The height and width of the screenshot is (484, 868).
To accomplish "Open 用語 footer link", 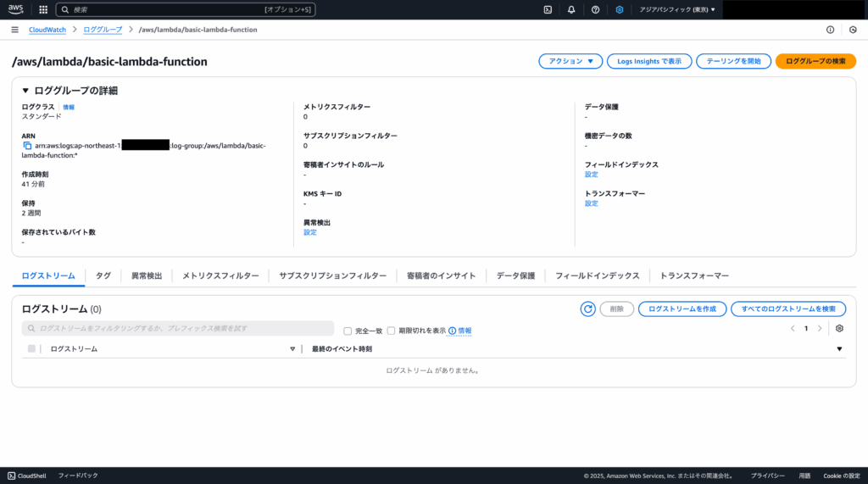I will coord(804,476).
